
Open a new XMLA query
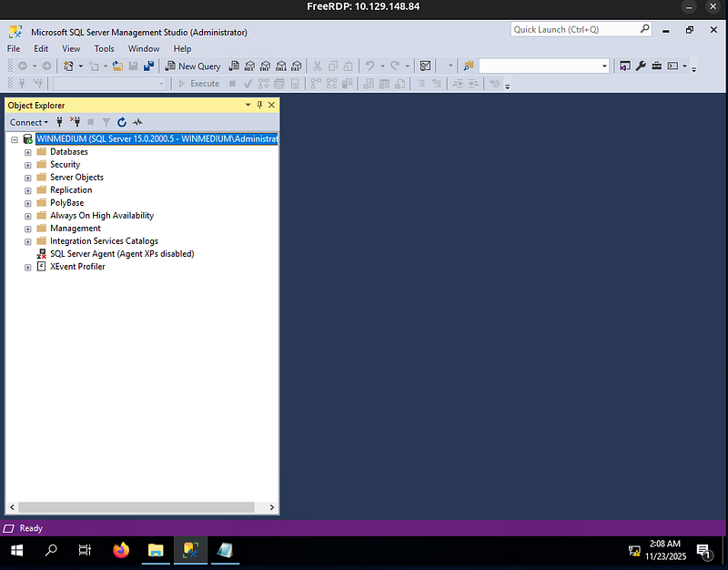click(281, 66)
